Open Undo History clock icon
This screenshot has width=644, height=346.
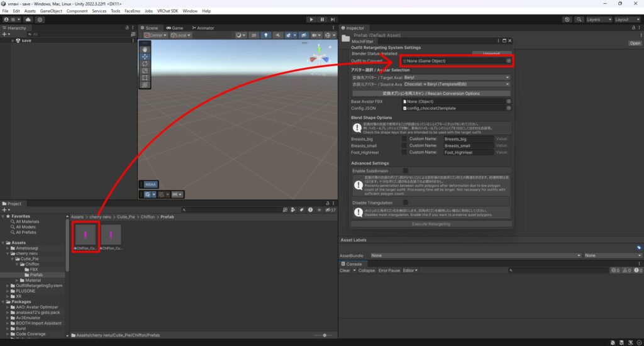click(x=567, y=20)
